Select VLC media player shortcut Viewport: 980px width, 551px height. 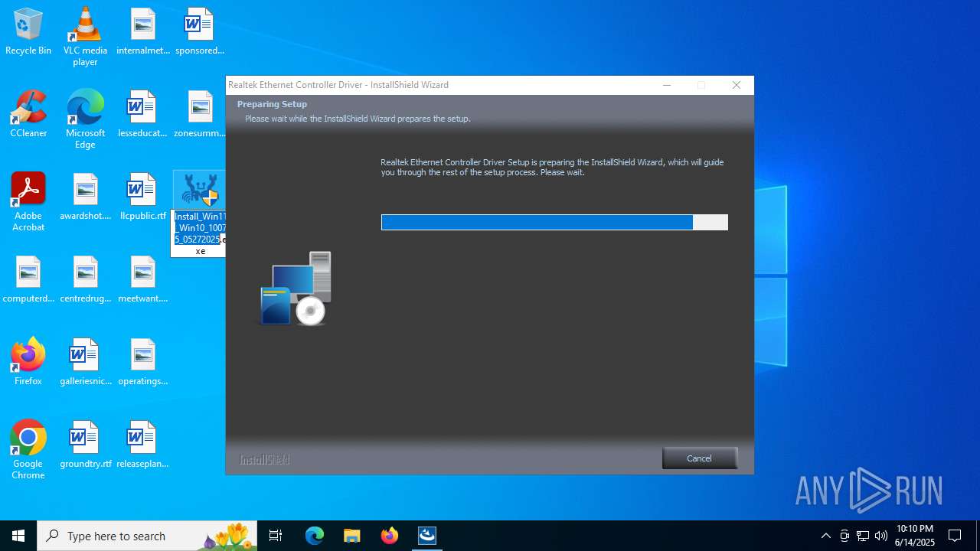point(85,37)
